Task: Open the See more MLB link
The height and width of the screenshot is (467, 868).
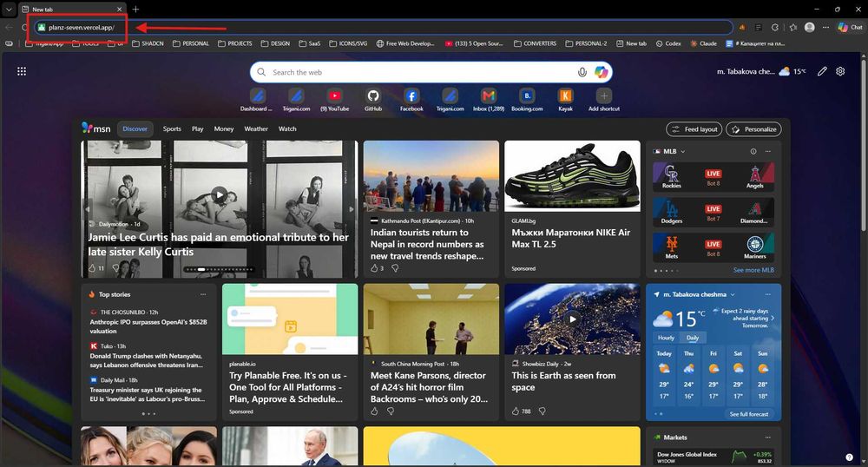Action: coord(753,270)
